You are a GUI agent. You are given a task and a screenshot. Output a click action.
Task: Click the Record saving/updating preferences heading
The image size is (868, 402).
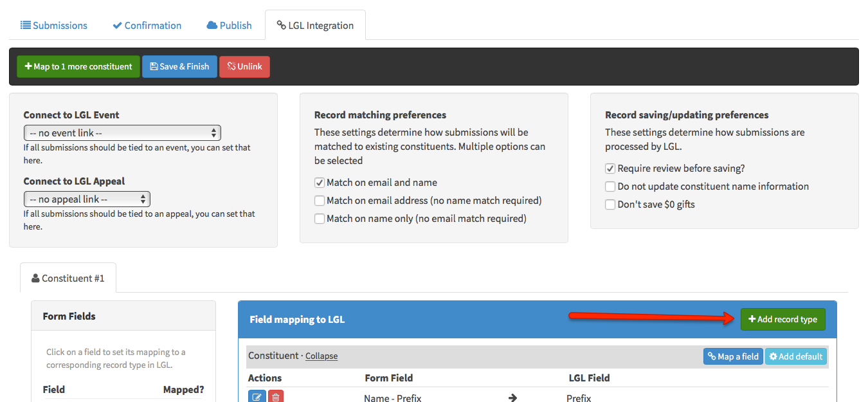pyautogui.click(x=687, y=115)
